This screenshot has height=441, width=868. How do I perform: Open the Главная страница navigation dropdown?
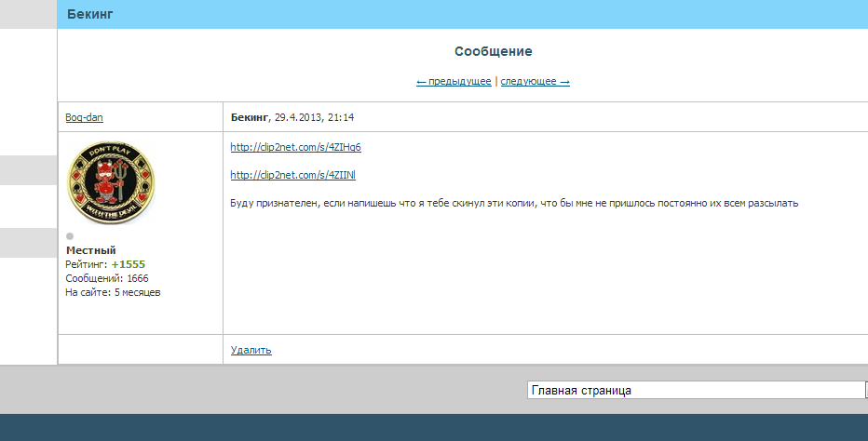click(x=697, y=390)
